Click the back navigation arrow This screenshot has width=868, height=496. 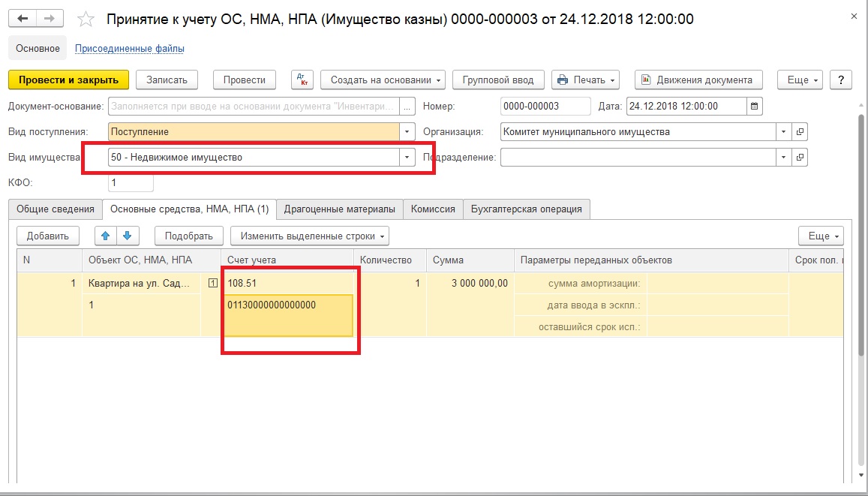tap(23, 19)
